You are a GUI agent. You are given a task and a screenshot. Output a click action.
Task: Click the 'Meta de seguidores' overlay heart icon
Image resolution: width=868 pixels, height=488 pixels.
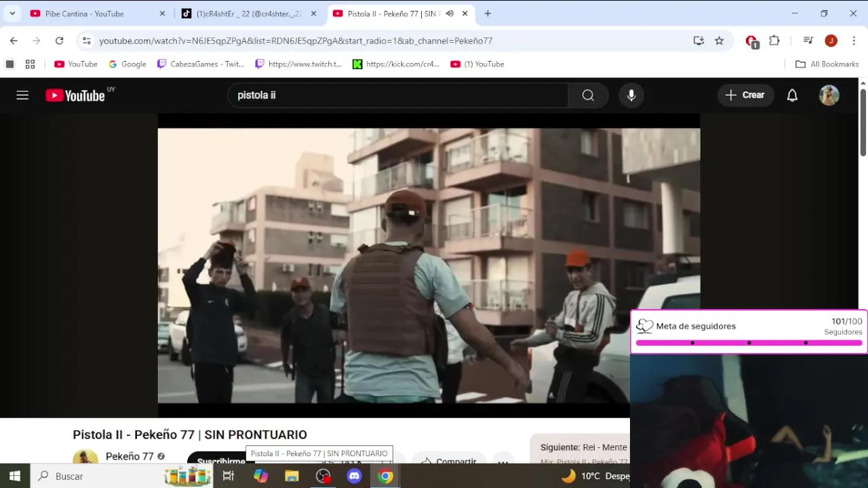[x=644, y=327]
